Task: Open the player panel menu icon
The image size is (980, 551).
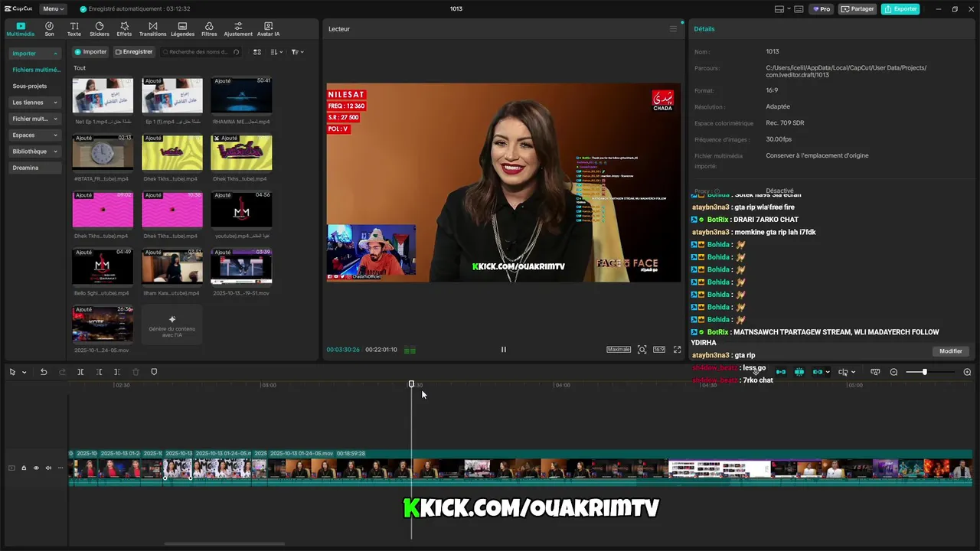Action: coord(673,29)
